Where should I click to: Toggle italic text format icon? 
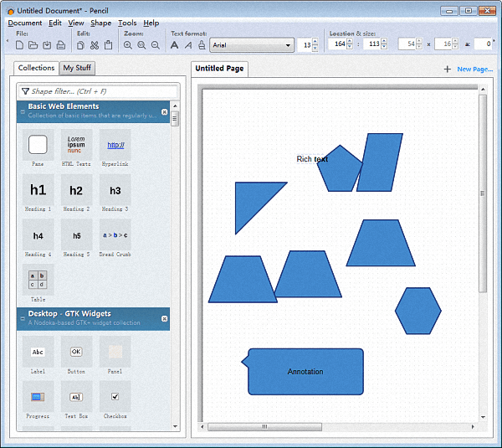click(x=188, y=45)
